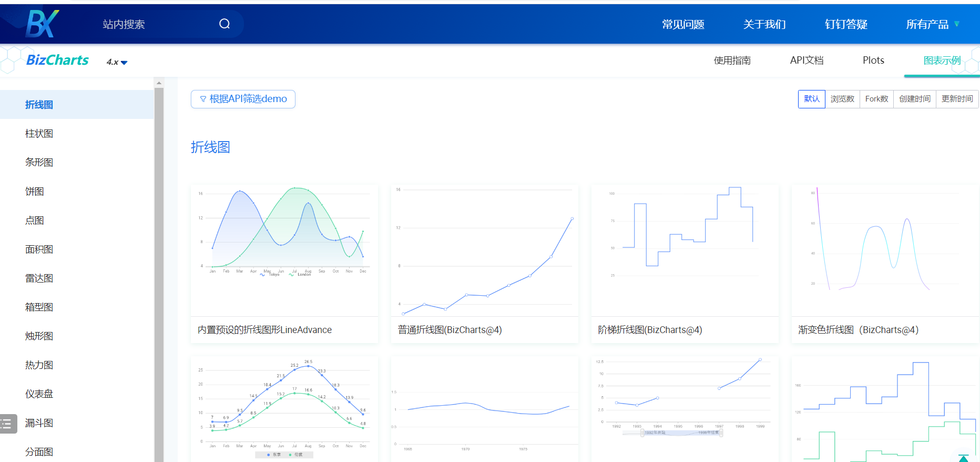The height and width of the screenshot is (462, 980).
Task: Click the 折线图 section heading
Action: [210, 147]
